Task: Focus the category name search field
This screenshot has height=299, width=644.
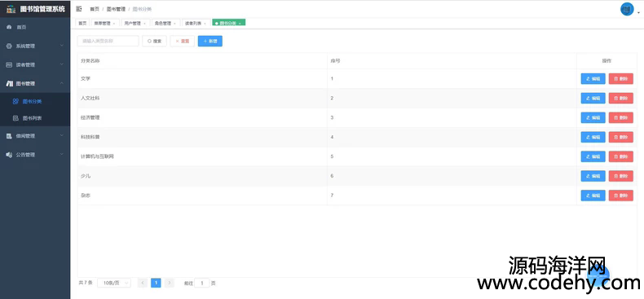Action: pos(108,41)
